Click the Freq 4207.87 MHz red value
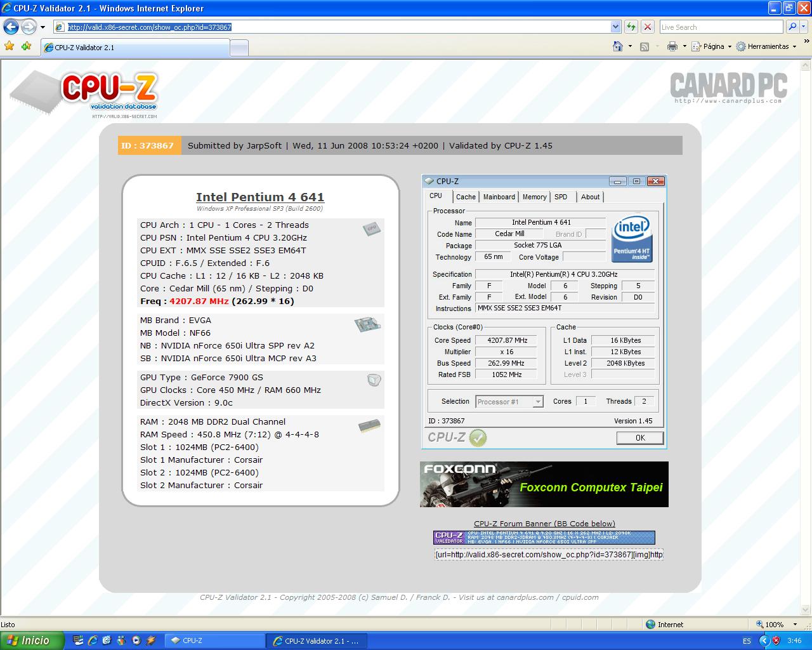 [x=199, y=302]
